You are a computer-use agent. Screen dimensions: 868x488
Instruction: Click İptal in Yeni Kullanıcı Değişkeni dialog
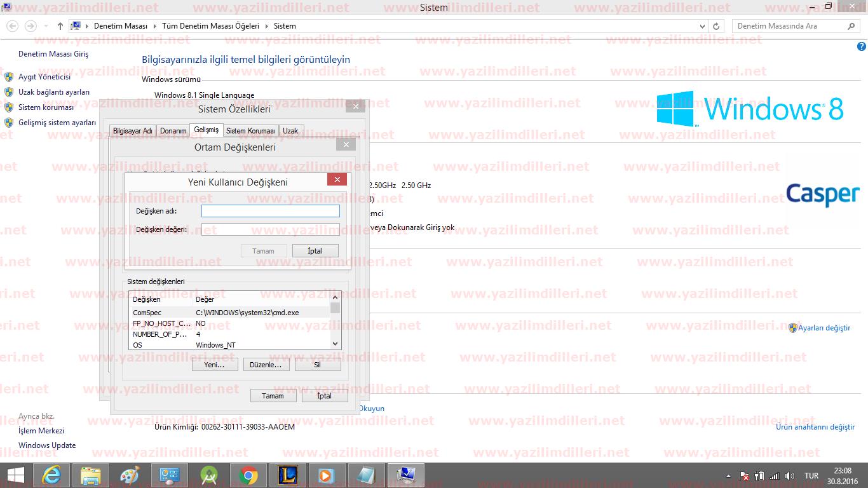point(315,251)
